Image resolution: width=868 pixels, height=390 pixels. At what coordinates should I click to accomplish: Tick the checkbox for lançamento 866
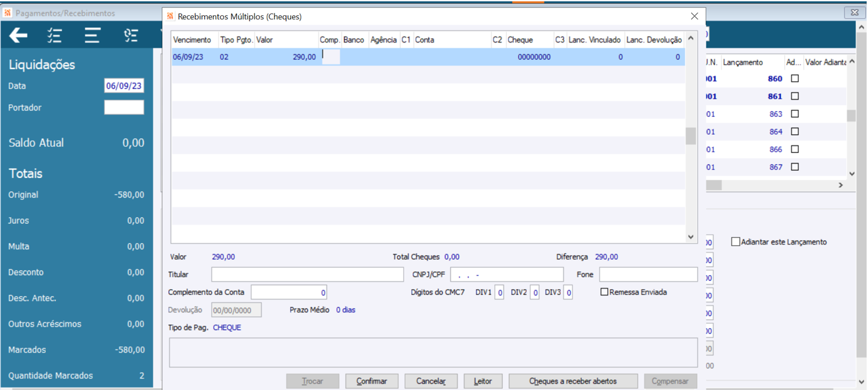point(794,149)
